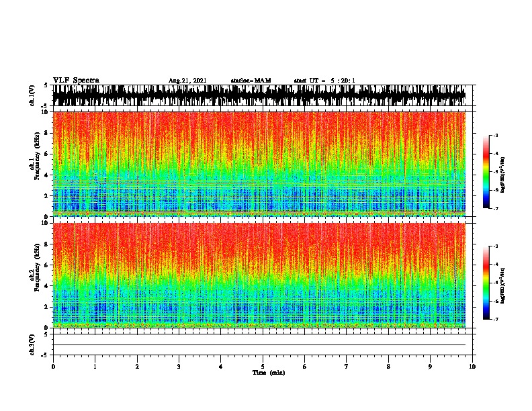Click the 10 kHz tick of ch.1 spectrogram

pyautogui.click(x=46, y=112)
